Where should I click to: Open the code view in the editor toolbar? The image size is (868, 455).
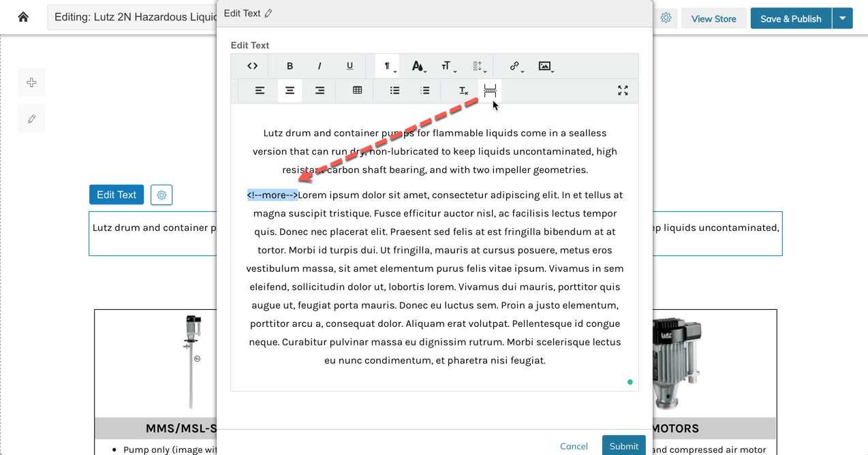(x=252, y=66)
